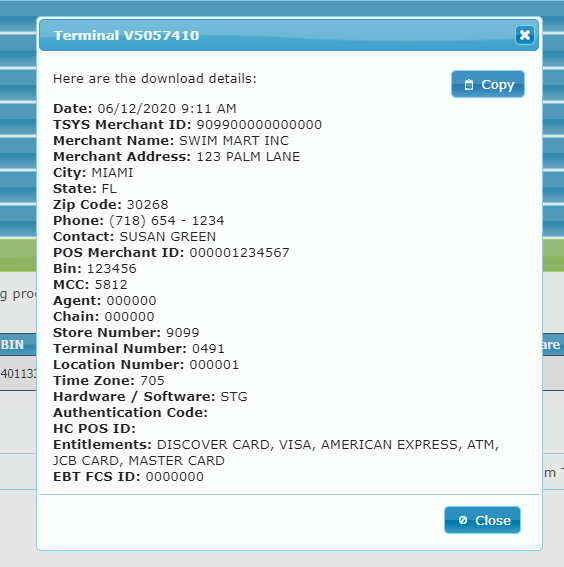This screenshot has width=564, height=567.
Task: Click the clipboard icon on Copy button
Action: (x=469, y=85)
